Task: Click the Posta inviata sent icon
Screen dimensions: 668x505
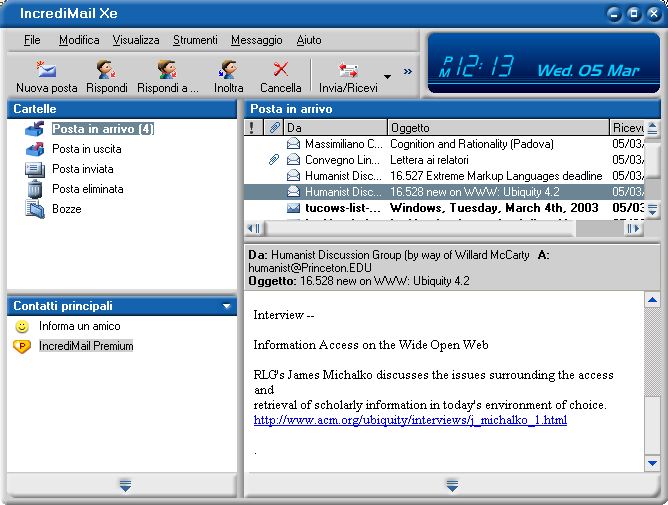Action: coord(35,169)
